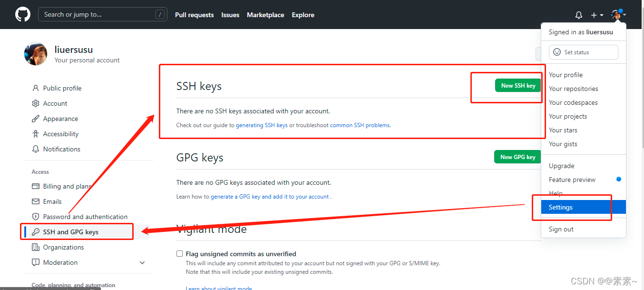
Task: Toggle the user avatar menu dropdown
Action: [x=618, y=15]
